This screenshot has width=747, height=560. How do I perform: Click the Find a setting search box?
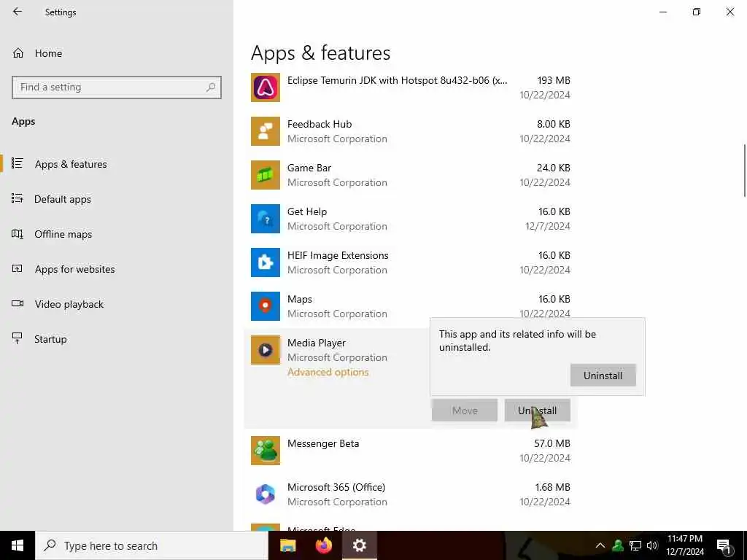(x=117, y=87)
